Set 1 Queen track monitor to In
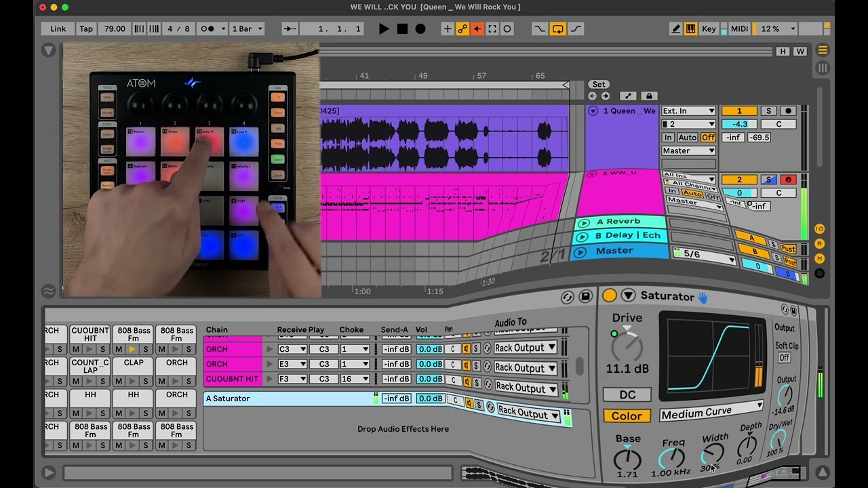This screenshot has width=868, height=488. tap(668, 138)
